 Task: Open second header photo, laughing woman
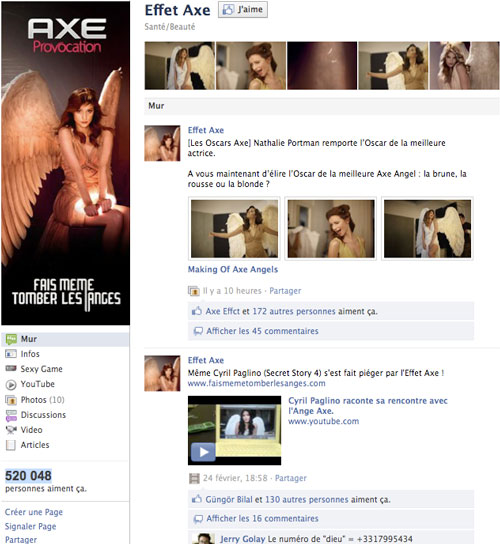point(251,66)
